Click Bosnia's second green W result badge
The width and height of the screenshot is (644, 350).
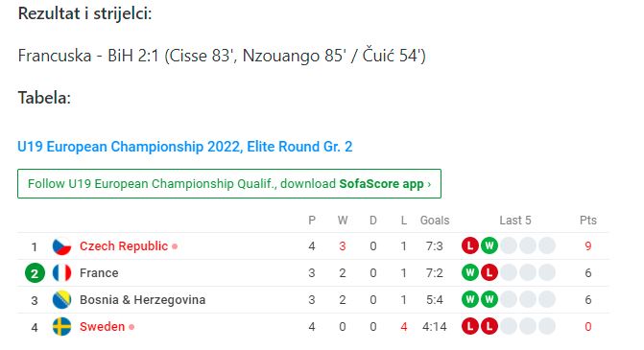pos(489,299)
